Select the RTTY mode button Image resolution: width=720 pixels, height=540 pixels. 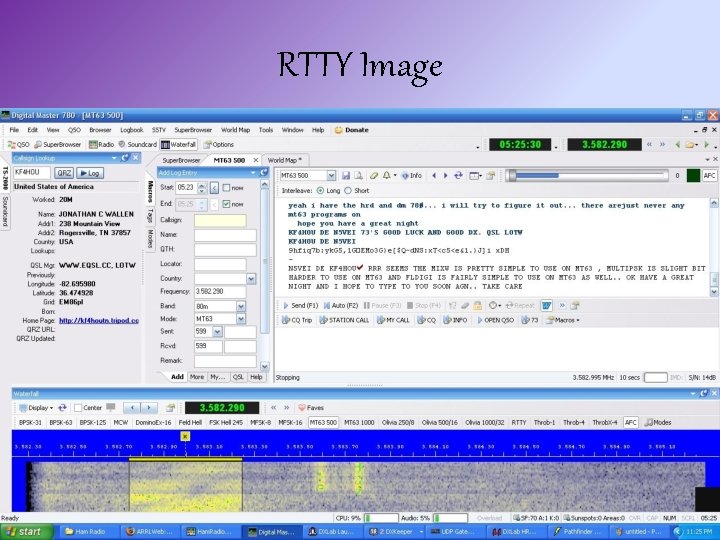[x=518, y=422]
